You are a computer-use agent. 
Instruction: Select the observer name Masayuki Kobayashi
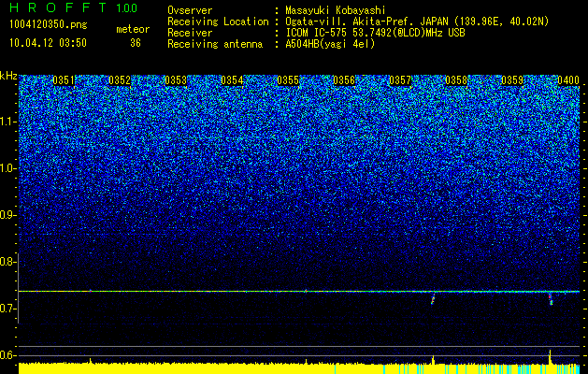(336, 10)
